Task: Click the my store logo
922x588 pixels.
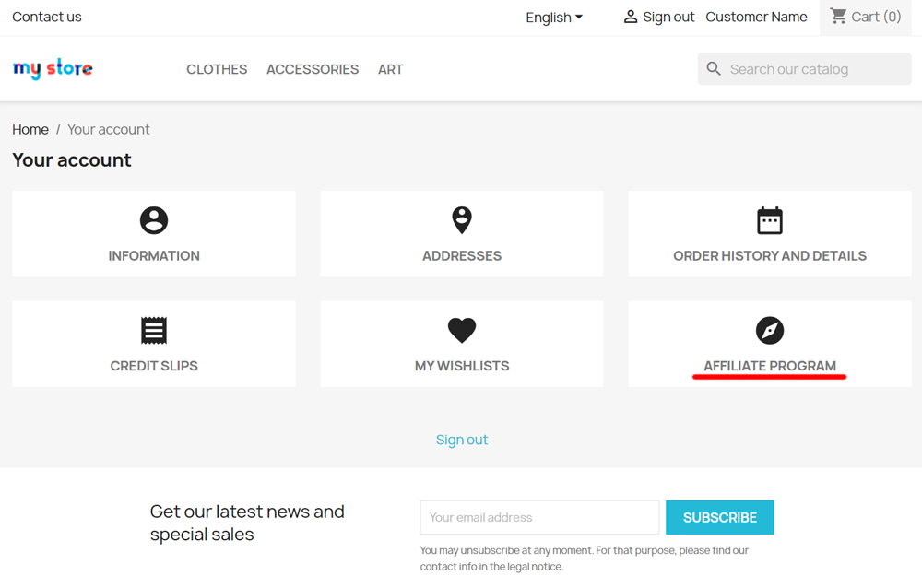Action: 53,68
